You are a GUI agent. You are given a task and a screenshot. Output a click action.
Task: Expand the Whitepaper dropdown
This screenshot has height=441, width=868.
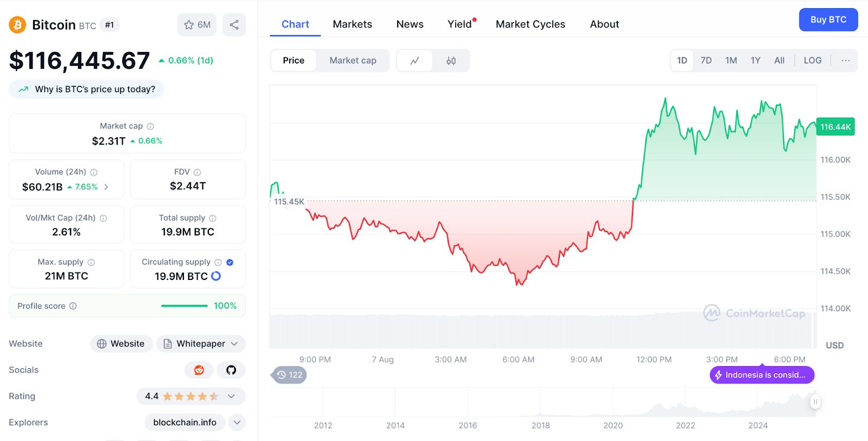click(x=201, y=344)
